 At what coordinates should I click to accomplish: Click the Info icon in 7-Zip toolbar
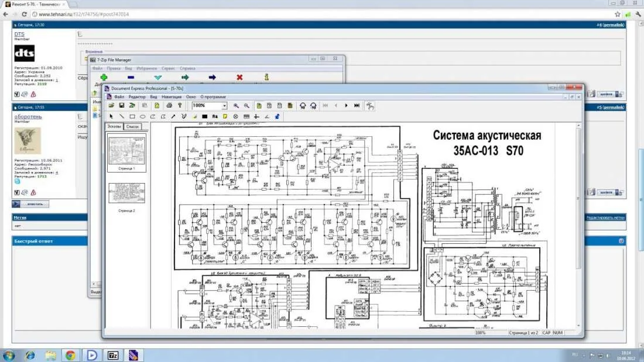266,77
